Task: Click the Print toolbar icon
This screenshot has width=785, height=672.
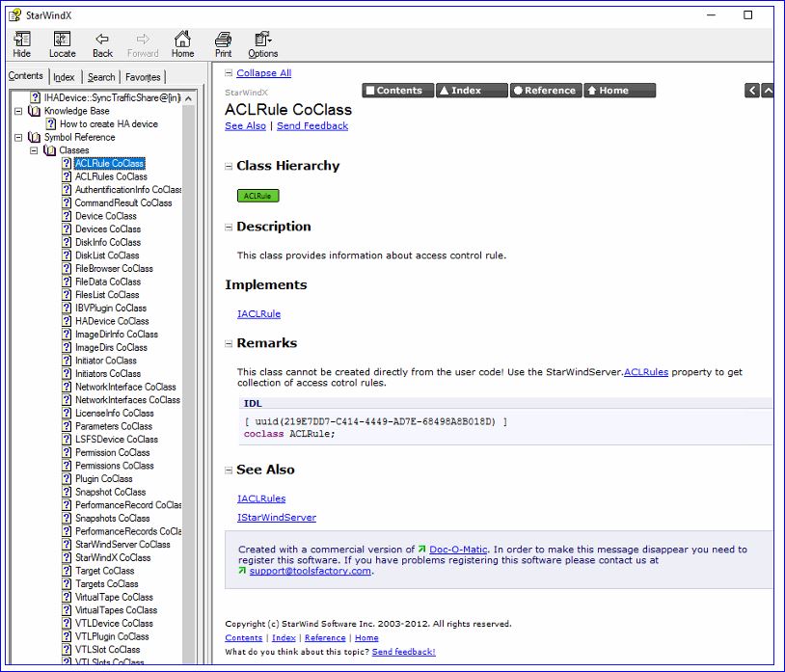Action: tap(223, 44)
